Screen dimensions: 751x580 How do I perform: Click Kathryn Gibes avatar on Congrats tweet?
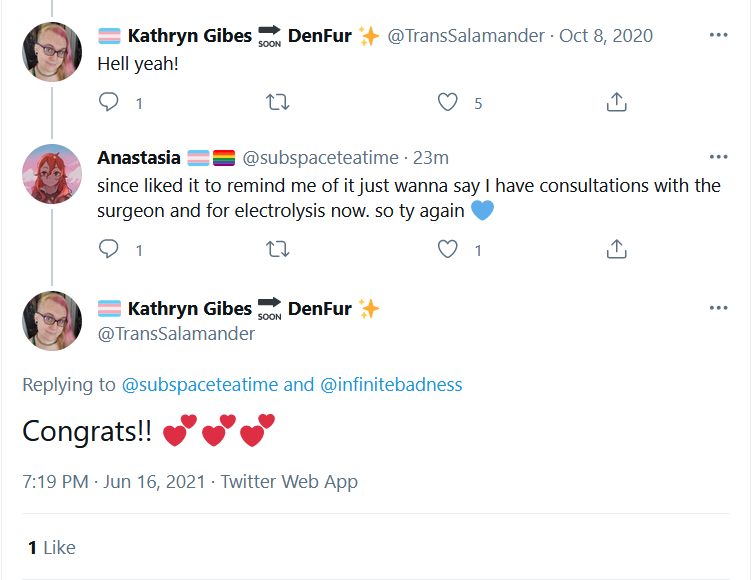52,321
